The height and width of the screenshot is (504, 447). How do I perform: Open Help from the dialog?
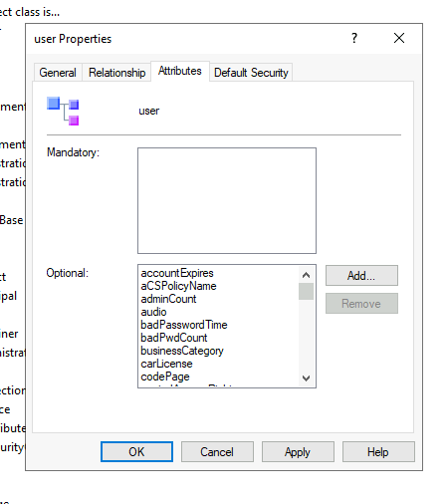[378, 452]
